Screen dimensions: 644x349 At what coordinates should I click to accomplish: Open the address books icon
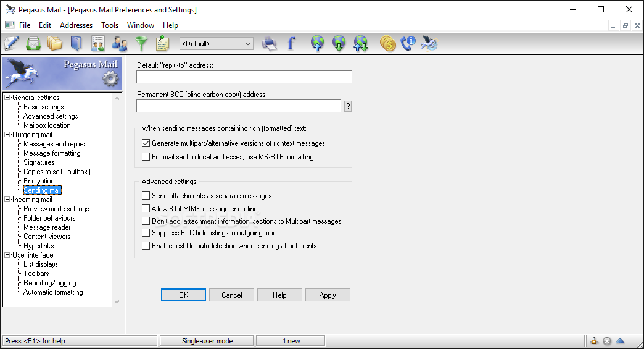(76, 43)
